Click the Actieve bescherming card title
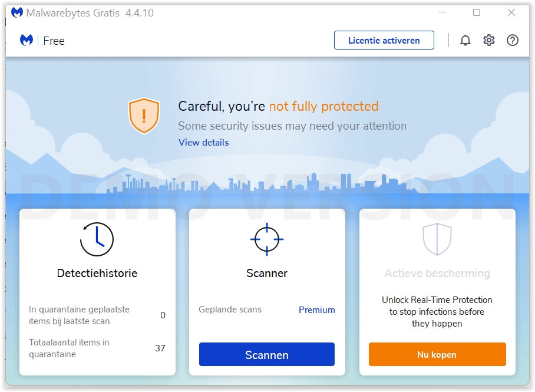This screenshot has height=392, width=535. (437, 274)
